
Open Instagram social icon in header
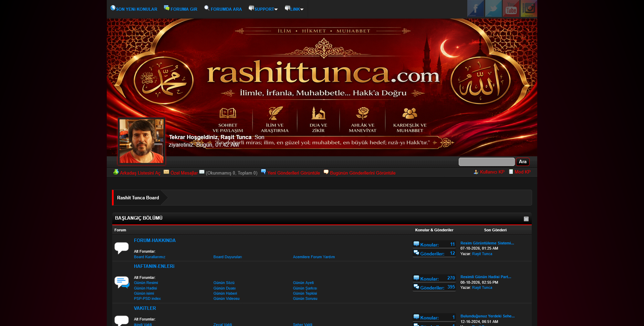point(529,9)
